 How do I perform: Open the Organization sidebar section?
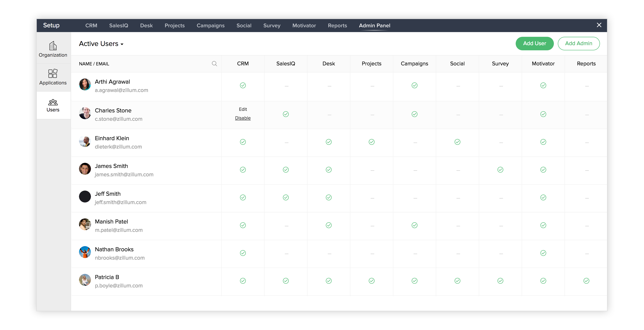(53, 49)
